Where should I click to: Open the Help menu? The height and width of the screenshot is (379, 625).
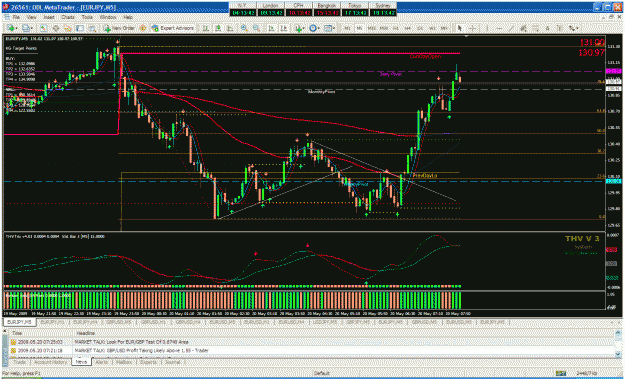tap(128, 18)
